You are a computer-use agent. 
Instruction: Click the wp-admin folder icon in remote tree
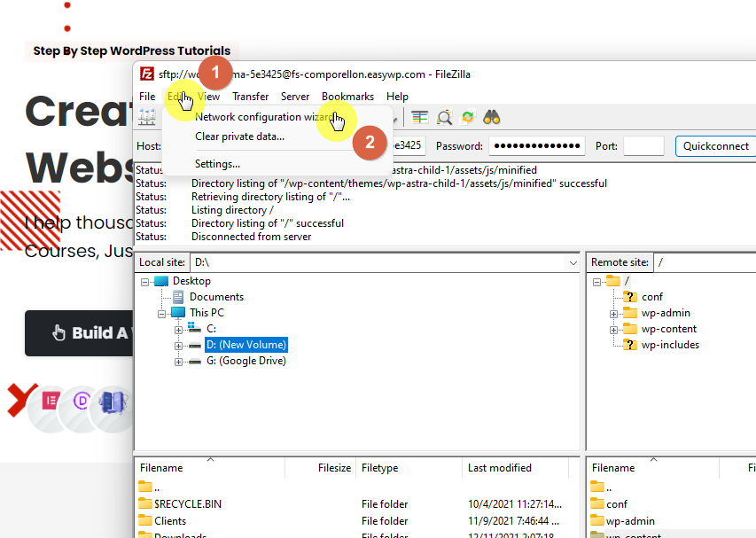(629, 312)
